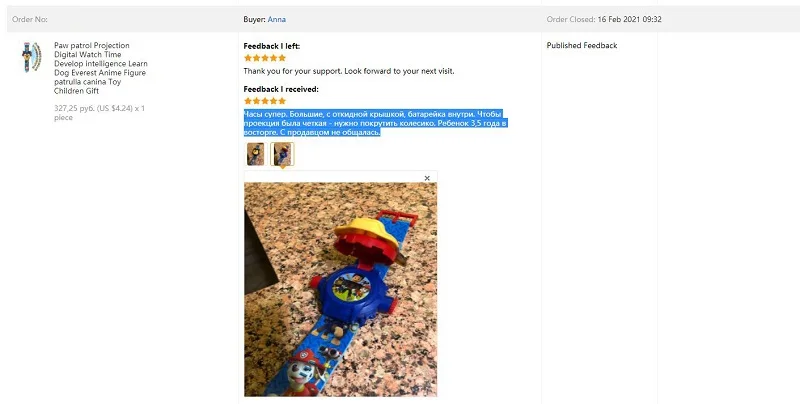Click the Order No. label

click(30, 19)
